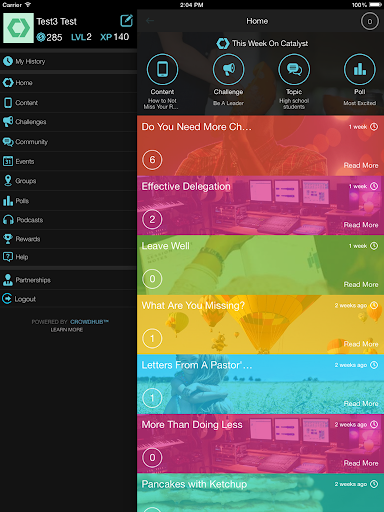Open the Topic chat bubbles circle icon
The image size is (384, 512).
[x=294, y=69]
